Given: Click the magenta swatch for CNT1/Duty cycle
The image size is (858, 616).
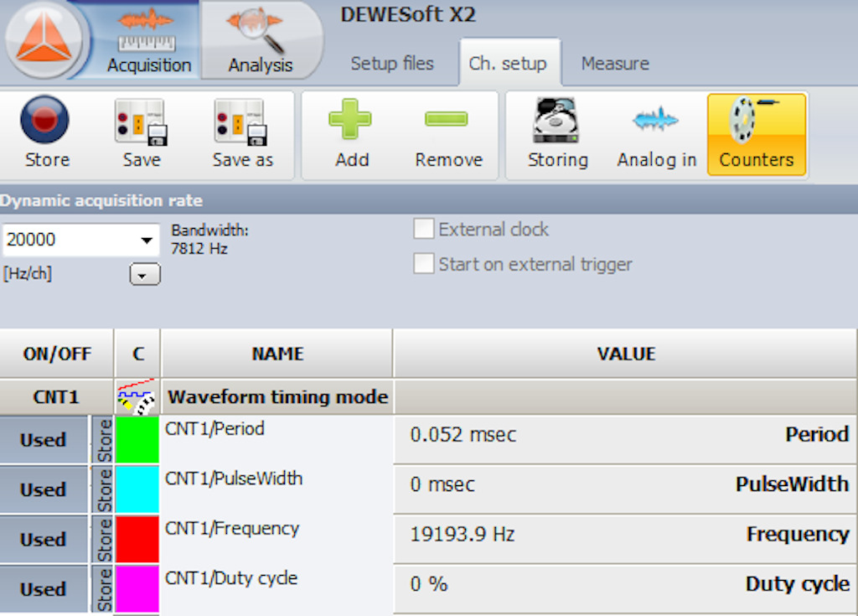Looking at the screenshot, I should pyautogui.click(x=137, y=588).
